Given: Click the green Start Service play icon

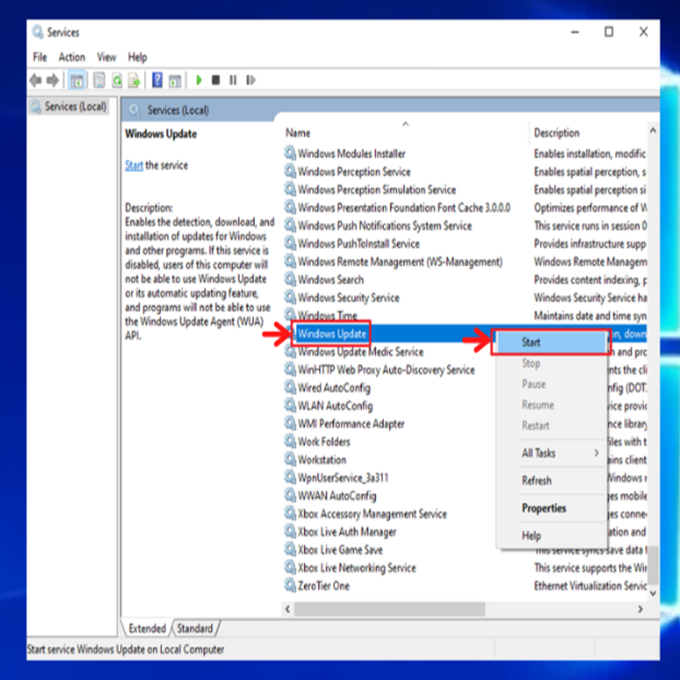Looking at the screenshot, I should 199,80.
